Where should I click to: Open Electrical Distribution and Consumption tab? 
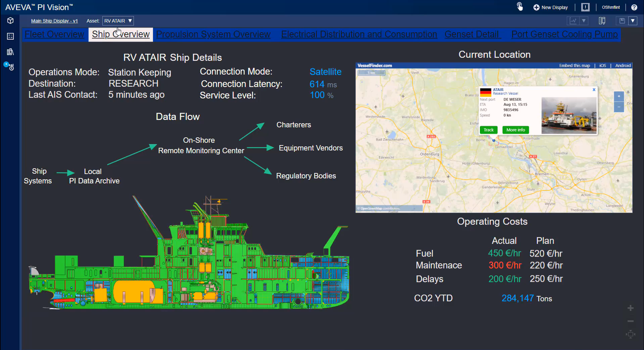tap(359, 34)
